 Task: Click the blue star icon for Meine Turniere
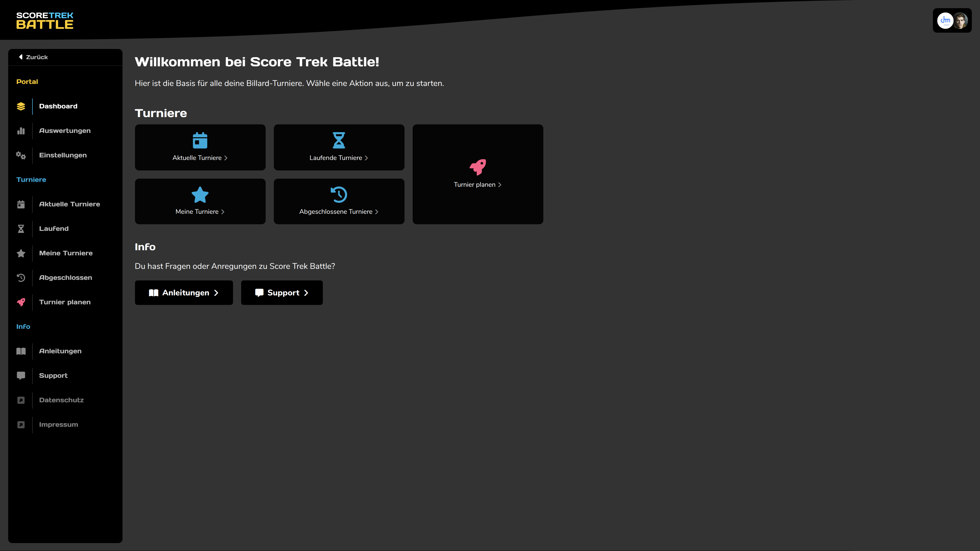(x=200, y=195)
